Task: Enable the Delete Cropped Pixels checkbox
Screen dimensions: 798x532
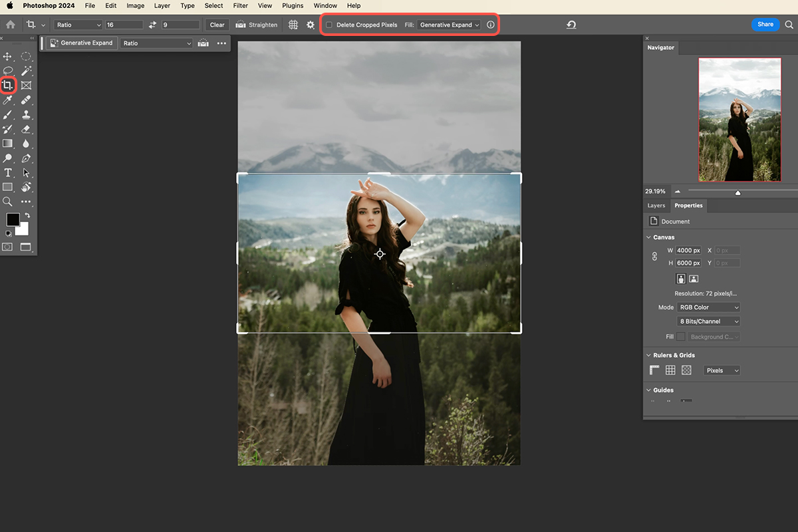Action: tap(329, 25)
